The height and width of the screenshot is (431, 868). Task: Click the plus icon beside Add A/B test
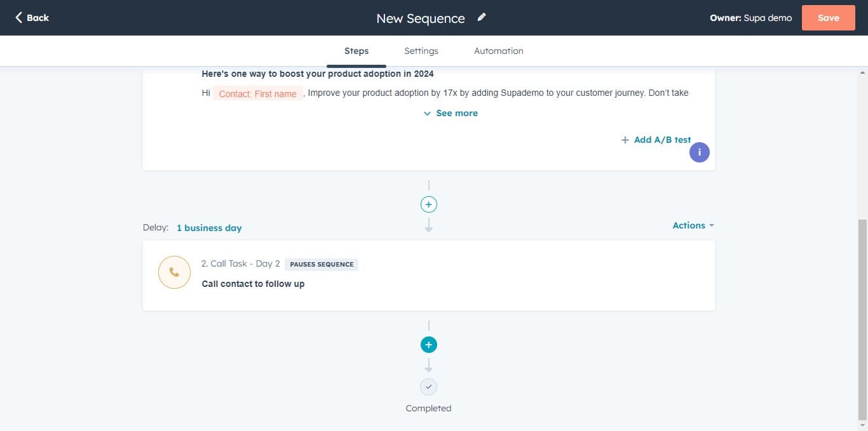(625, 140)
